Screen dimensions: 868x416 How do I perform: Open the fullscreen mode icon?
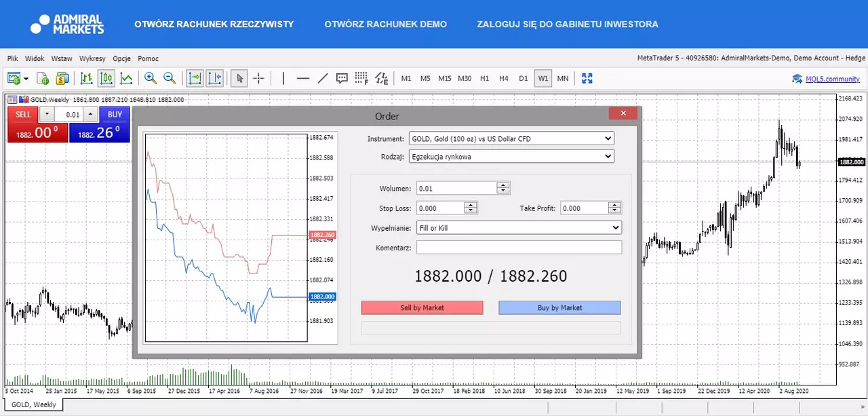(587, 78)
